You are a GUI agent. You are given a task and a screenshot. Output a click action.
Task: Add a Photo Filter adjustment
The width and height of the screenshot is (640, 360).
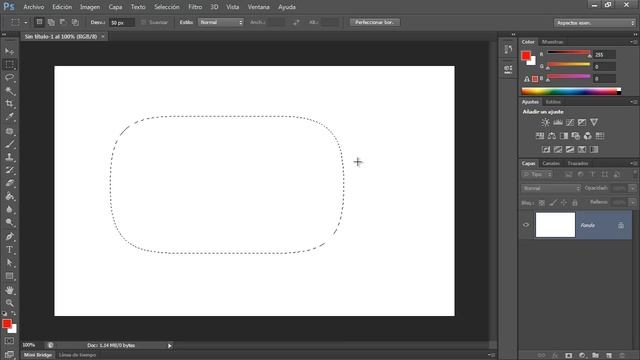pyautogui.click(x=576, y=136)
